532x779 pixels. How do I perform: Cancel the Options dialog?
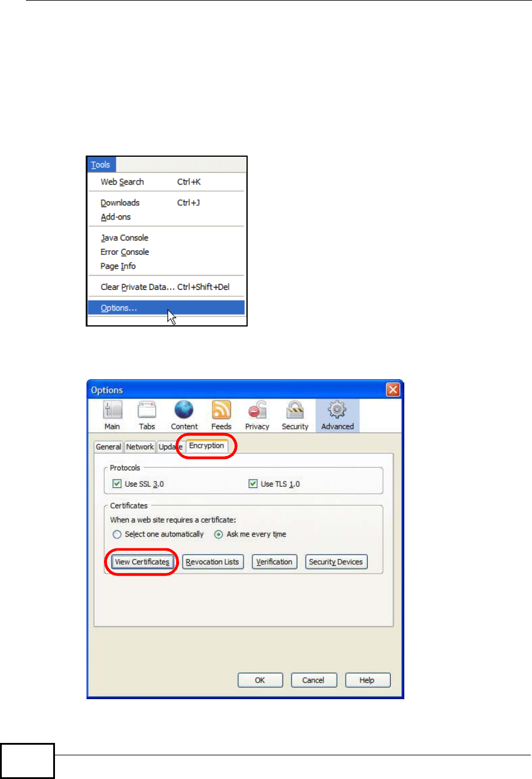pyautogui.click(x=313, y=680)
